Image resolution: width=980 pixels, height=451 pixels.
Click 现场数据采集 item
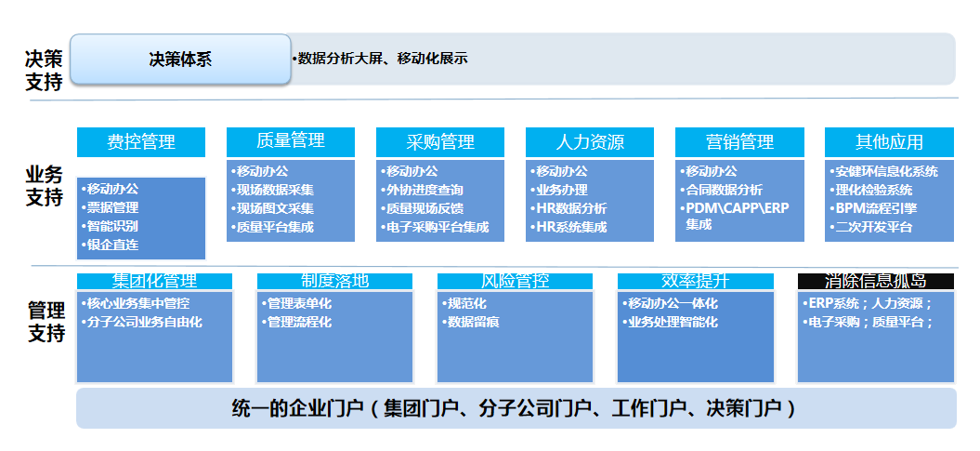click(272, 190)
